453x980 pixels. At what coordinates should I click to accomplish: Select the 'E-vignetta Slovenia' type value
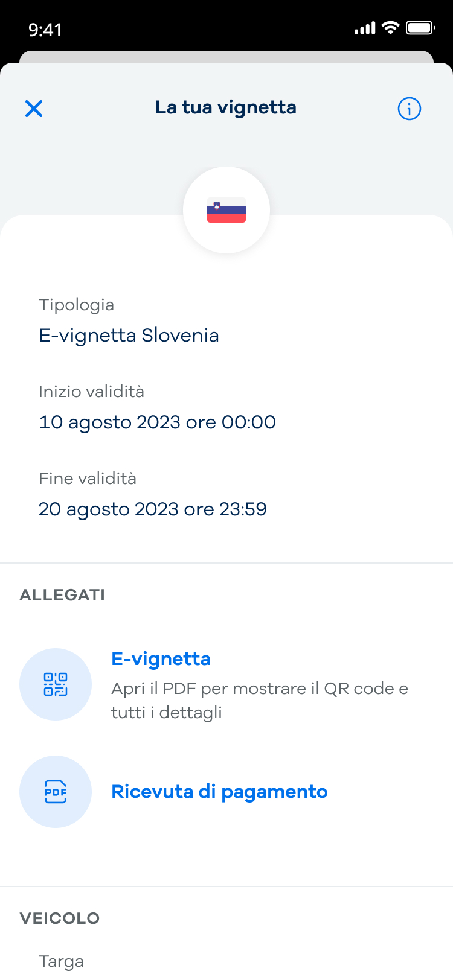129,335
